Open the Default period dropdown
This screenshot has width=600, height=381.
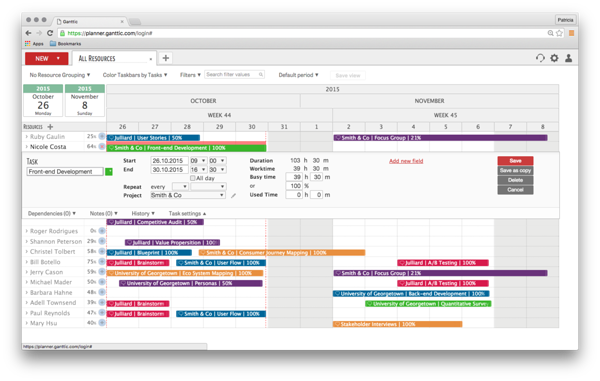pos(298,75)
